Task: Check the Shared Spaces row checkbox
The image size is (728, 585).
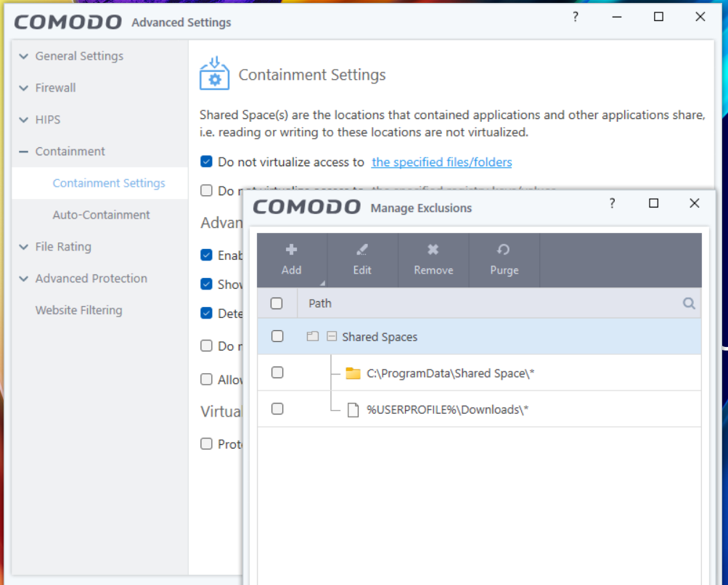Action: click(277, 336)
